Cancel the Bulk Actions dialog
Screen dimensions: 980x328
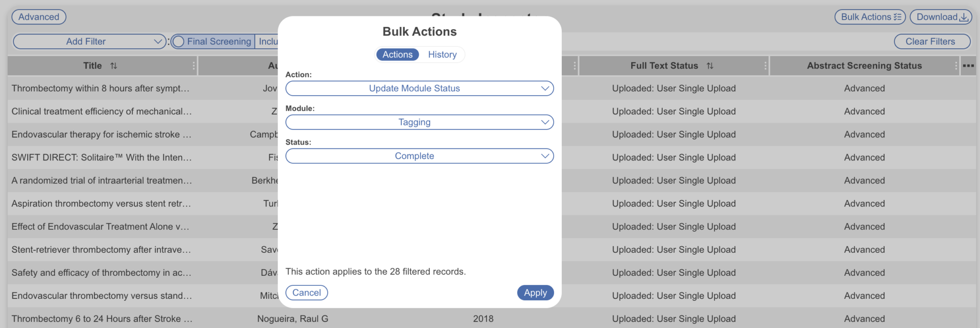[307, 293]
